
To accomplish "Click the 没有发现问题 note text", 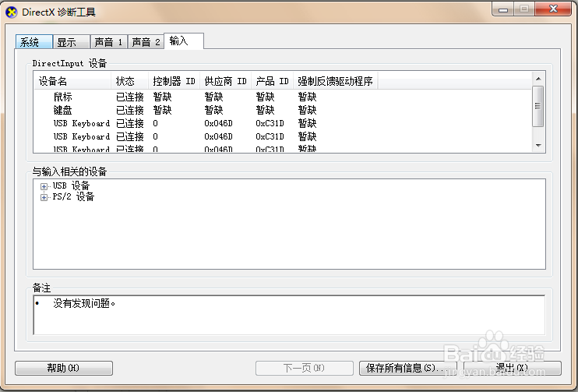I will (83, 303).
